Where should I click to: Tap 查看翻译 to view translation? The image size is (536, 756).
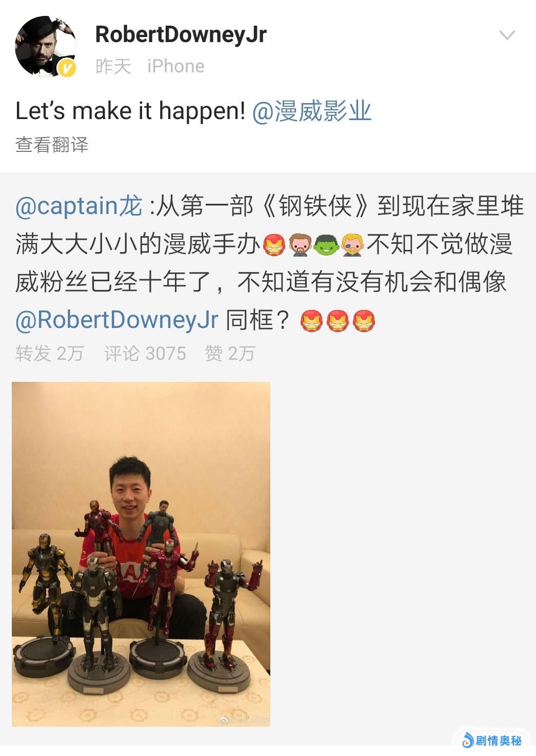[52, 145]
